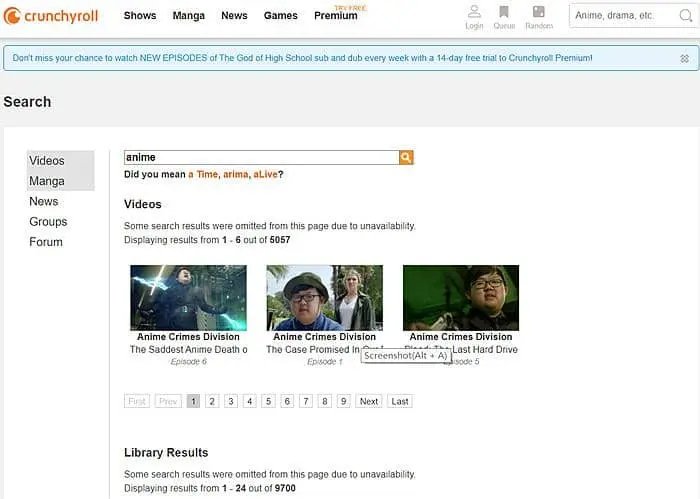Click the Crunchyroll logo
This screenshot has height=499, width=700.
(51, 16)
